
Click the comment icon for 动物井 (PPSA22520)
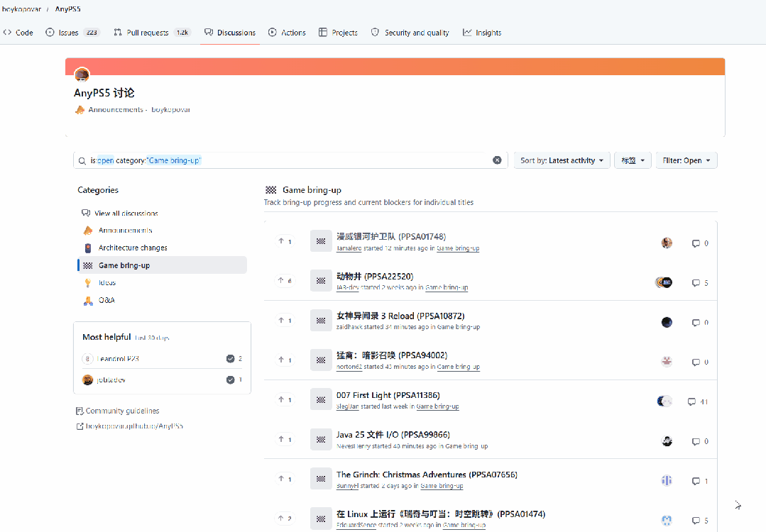click(x=696, y=283)
